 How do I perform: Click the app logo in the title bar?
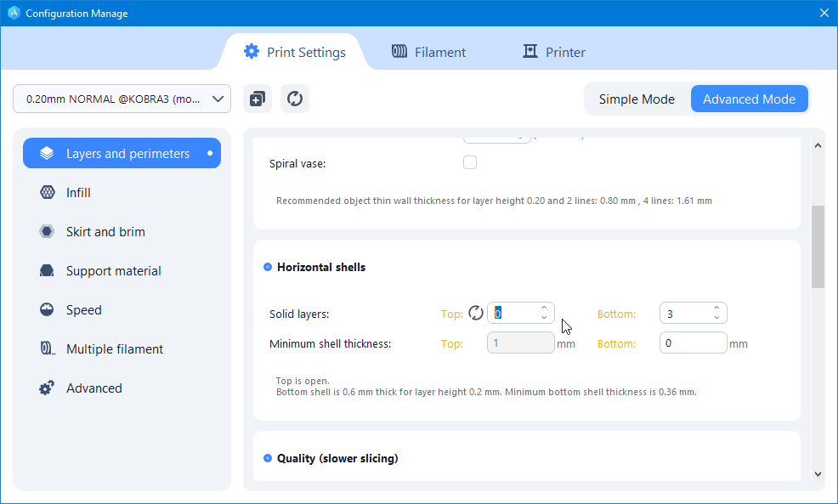pyautogui.click(x=14, y=13)
